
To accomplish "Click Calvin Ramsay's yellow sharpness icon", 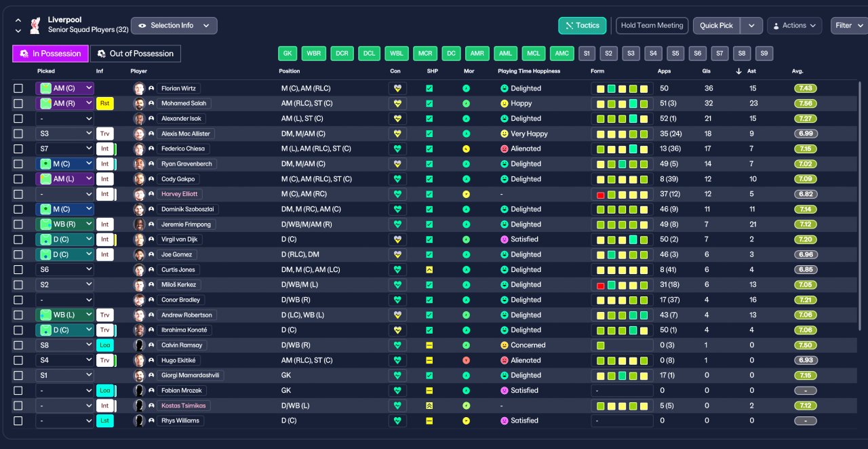I will coord(429,345).
